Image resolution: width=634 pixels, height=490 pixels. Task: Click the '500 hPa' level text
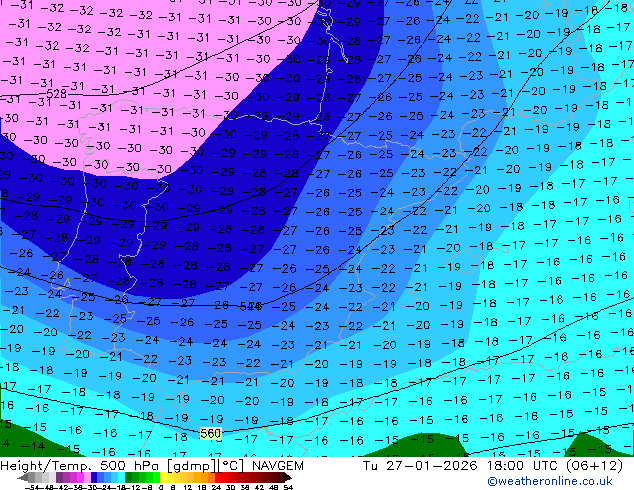pos(129,466)
